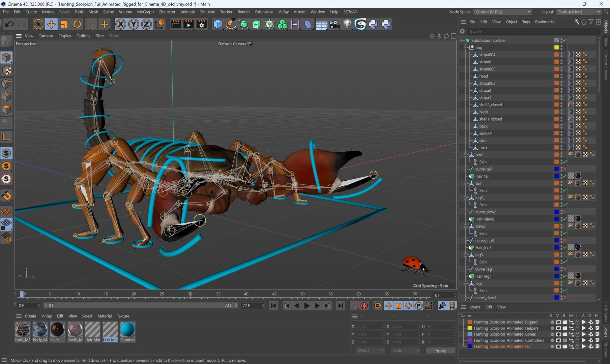This screenshot has height=364, width=610.
Task: Click the Play Forwards button
Action: click(x=307, y=306)
